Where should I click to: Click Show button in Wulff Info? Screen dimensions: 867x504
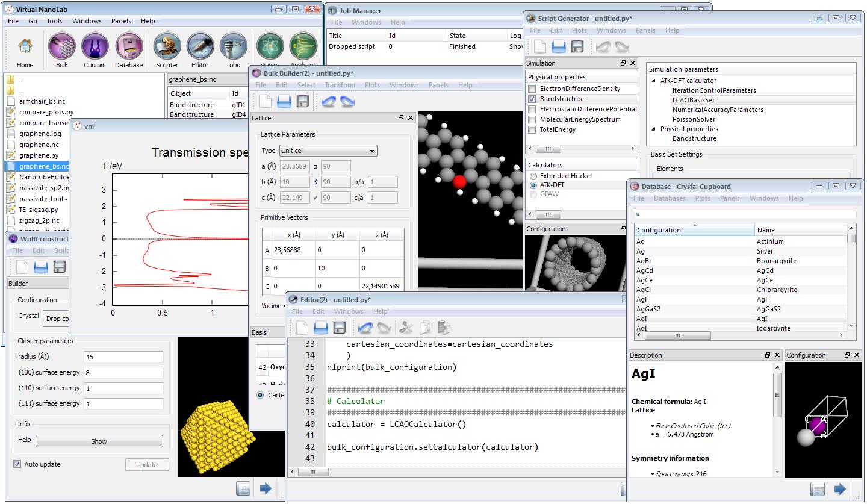[x=99, y=441]
